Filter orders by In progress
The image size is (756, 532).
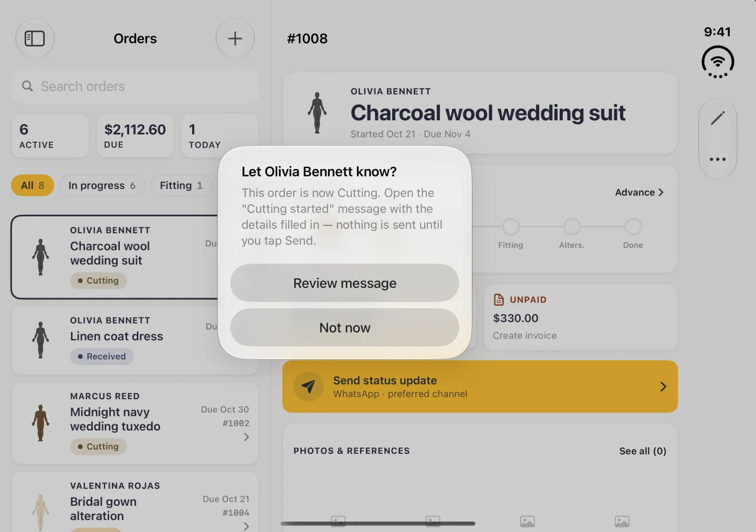pos(102,185)
